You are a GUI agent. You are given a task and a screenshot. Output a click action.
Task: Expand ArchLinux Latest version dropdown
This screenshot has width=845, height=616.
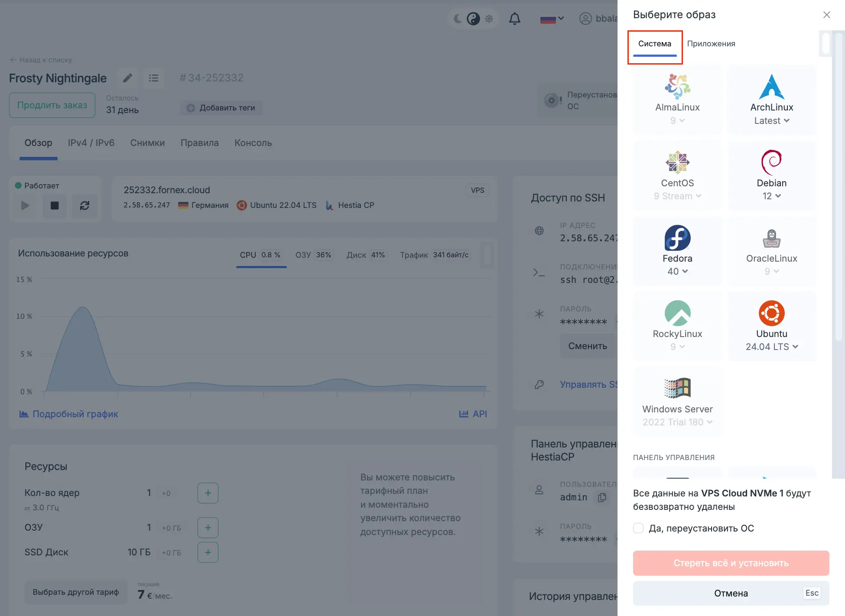772,120
